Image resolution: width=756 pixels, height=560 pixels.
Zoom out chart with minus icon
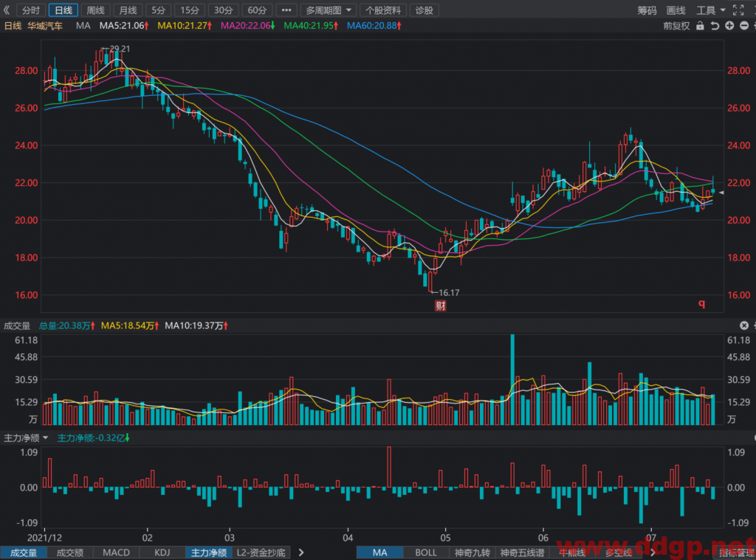744,26
